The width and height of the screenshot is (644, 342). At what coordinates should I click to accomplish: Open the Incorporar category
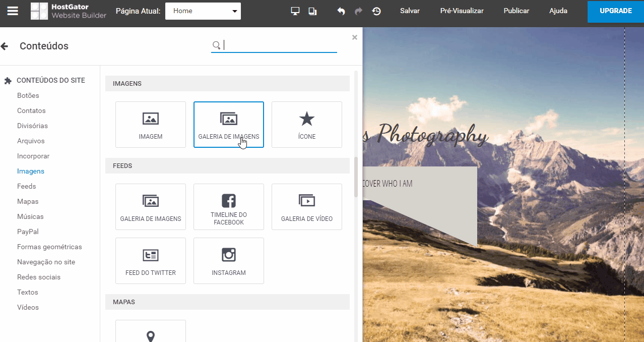(33, 156)
